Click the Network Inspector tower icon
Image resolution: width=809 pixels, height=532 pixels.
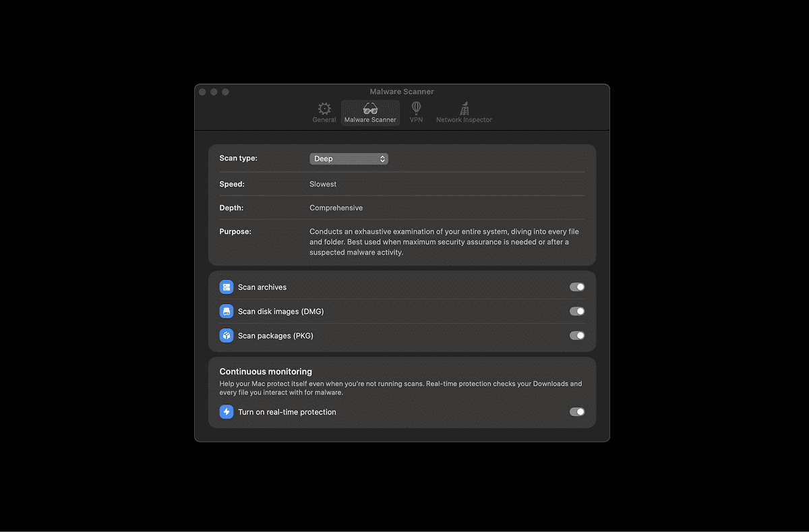pos(464,109)
